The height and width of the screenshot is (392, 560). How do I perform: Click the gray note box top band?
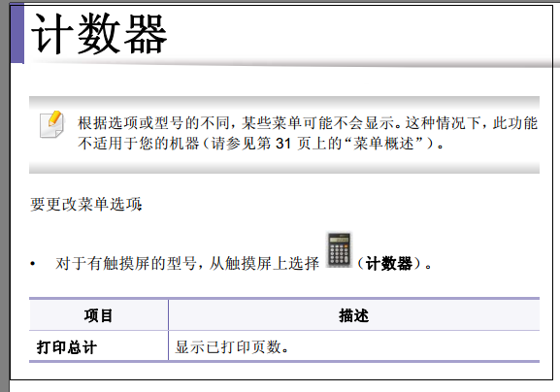point(284,102)
